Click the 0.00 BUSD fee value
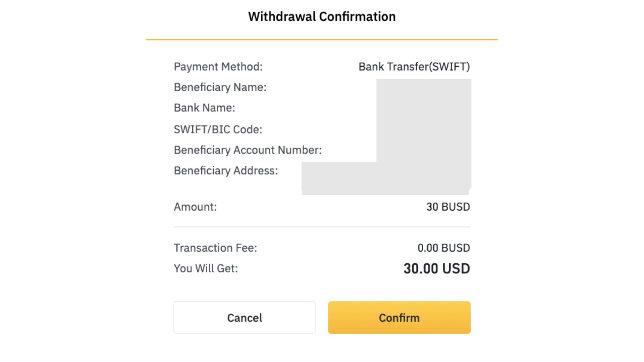This screenshot has height=362, width=644. tap(444, 248)
